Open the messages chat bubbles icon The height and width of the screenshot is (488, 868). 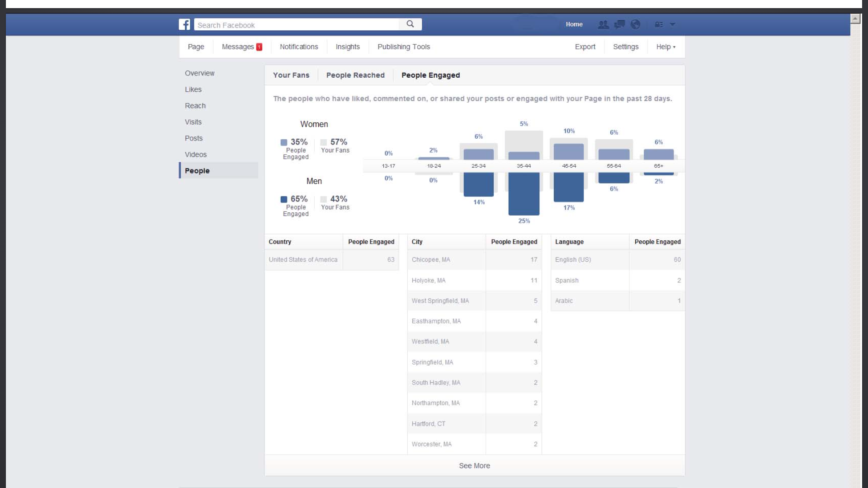(x=619, y=24)
